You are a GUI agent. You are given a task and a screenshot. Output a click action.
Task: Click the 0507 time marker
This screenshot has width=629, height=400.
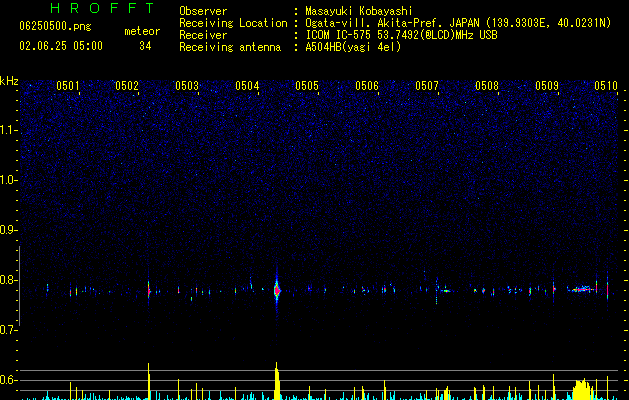(427, 85)
